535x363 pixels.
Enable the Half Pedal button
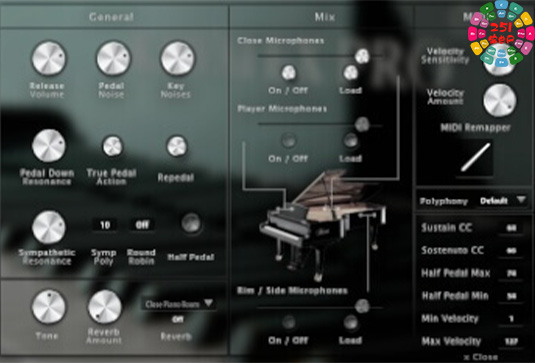[x=191, y=223]
